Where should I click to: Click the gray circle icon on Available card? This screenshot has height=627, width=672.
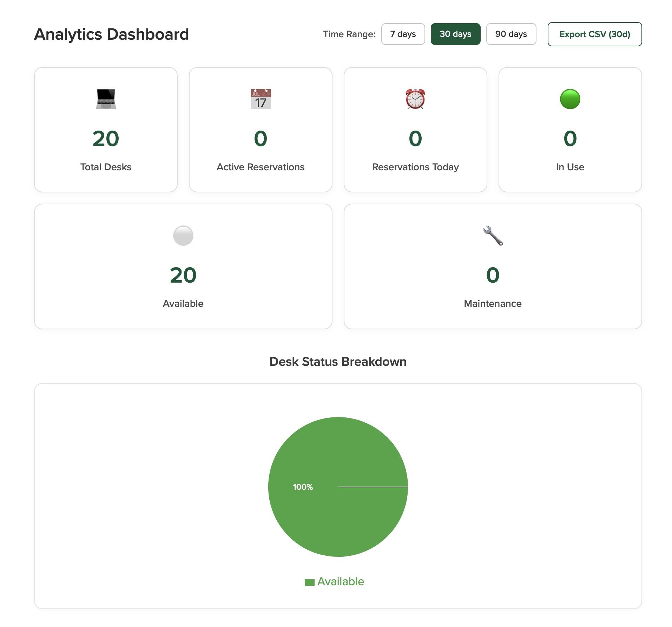pyautogui.click(x=183, y=236)
